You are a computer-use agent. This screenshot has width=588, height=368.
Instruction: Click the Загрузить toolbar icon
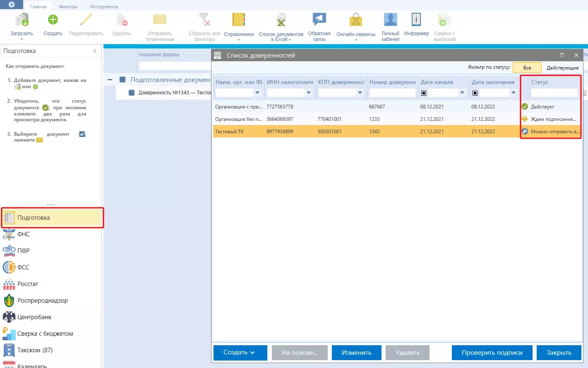(x=22, y=20)
